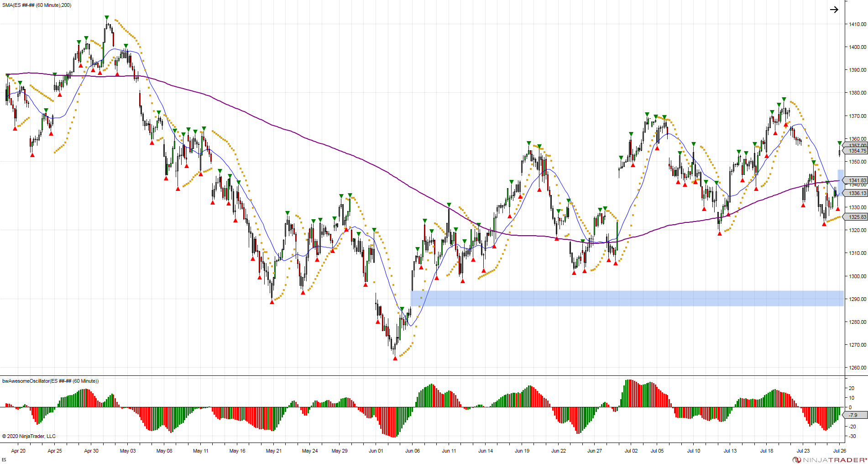Screen dimensions: 868x464
Task: Click the Apr 25 date label
Action: pos(55,451)
